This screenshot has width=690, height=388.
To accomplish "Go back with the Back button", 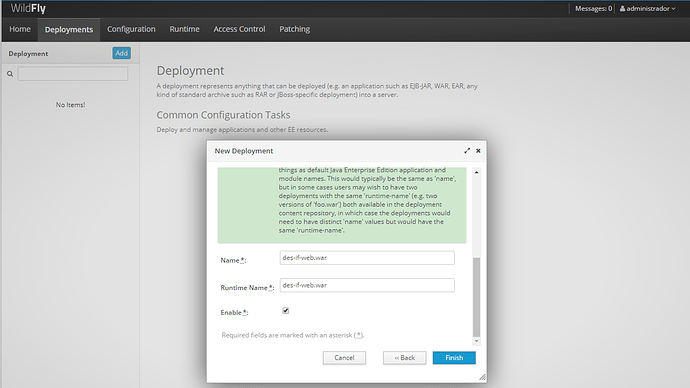I will [404, 358].
